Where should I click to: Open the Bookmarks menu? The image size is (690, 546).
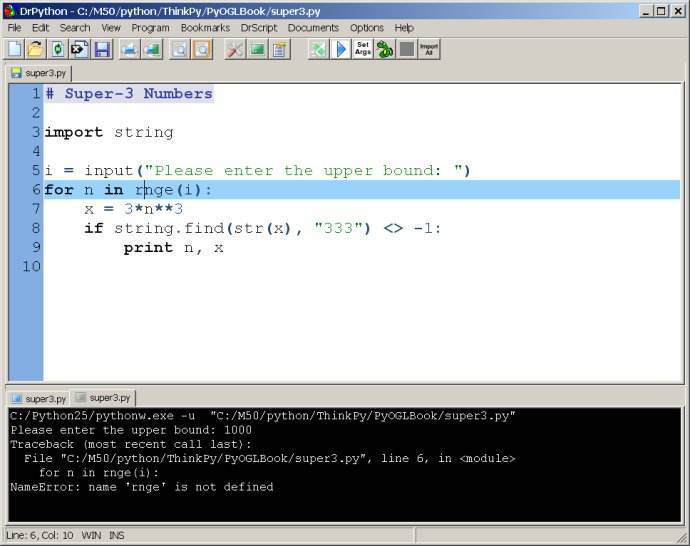pyautogui.click(x=205, y=28)
